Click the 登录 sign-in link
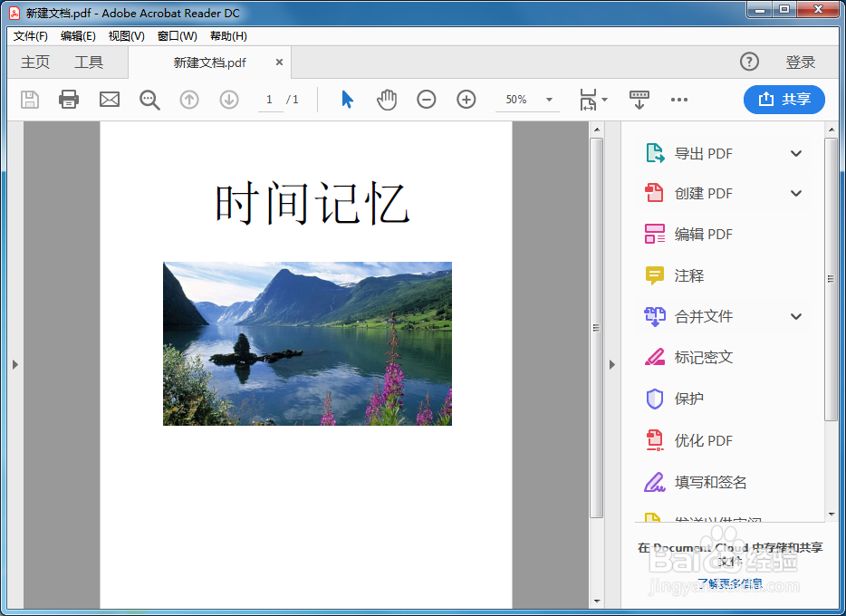The image size is (846, 616). tap(800, 62)
